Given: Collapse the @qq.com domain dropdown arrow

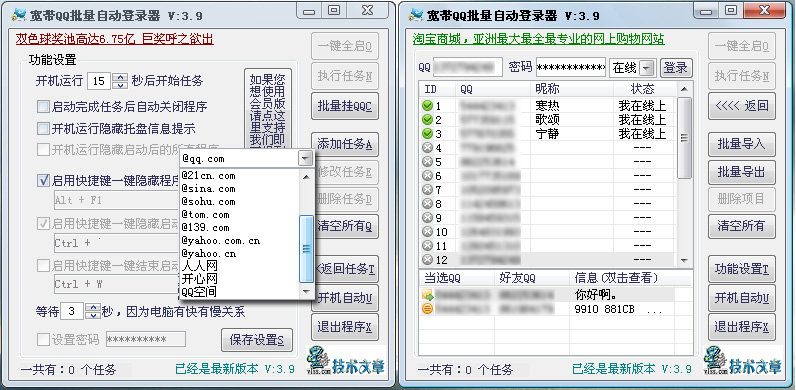Looking at the screenshot, I should click(x=305, y=159).
